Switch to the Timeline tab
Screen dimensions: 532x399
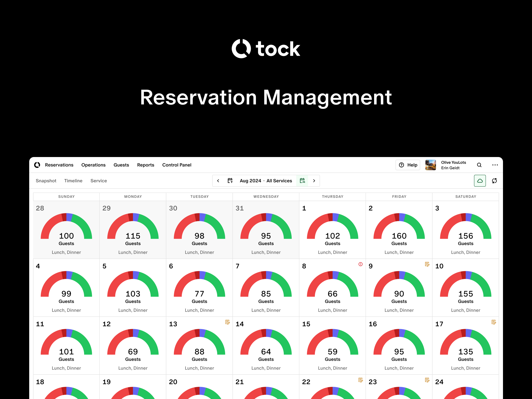[73, 181]
